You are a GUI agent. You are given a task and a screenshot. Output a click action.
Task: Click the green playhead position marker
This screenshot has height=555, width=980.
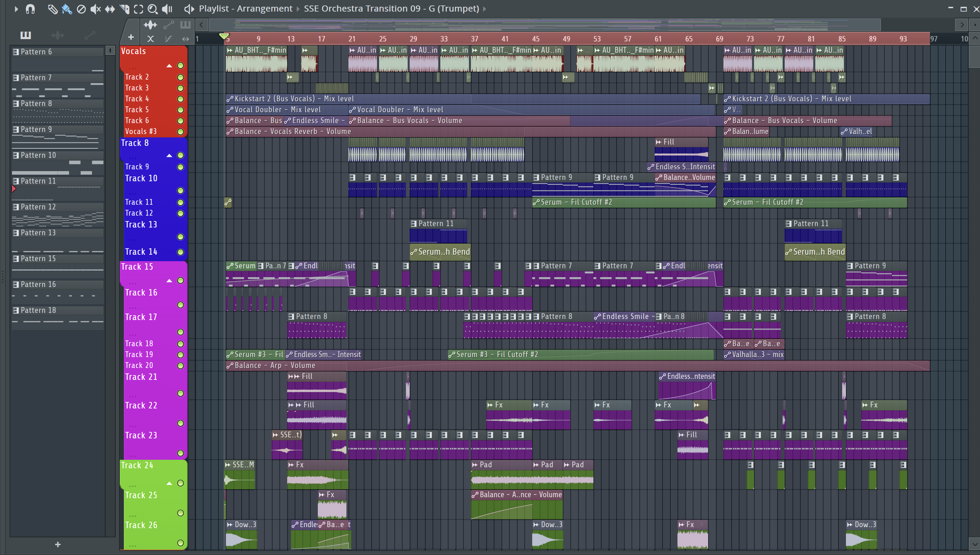[224, 36]
